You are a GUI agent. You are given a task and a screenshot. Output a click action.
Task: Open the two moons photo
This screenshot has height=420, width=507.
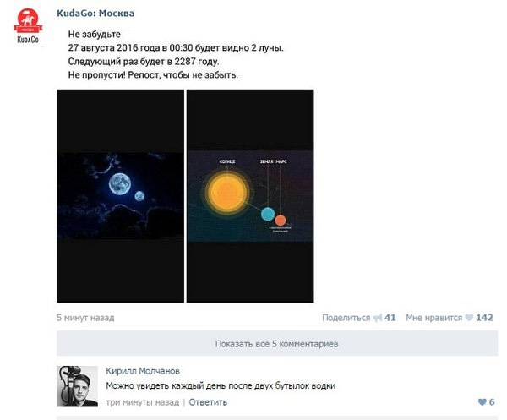point(120,196)
